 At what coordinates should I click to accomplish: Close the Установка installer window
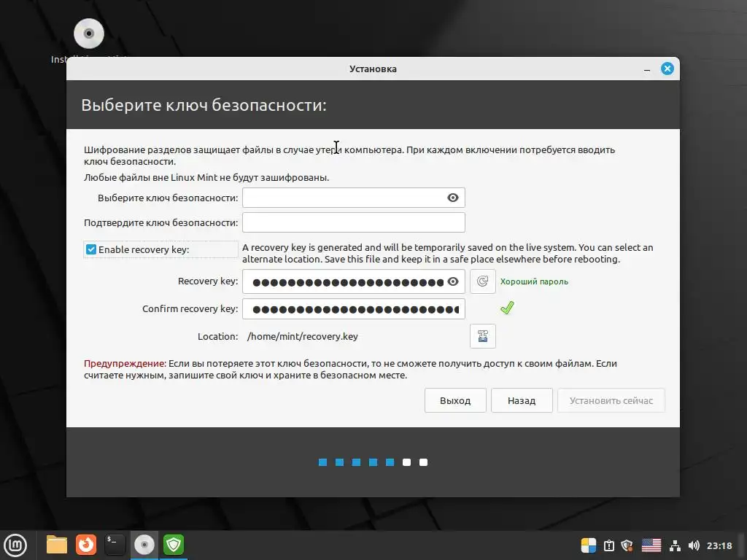click(x=667, y=69)
